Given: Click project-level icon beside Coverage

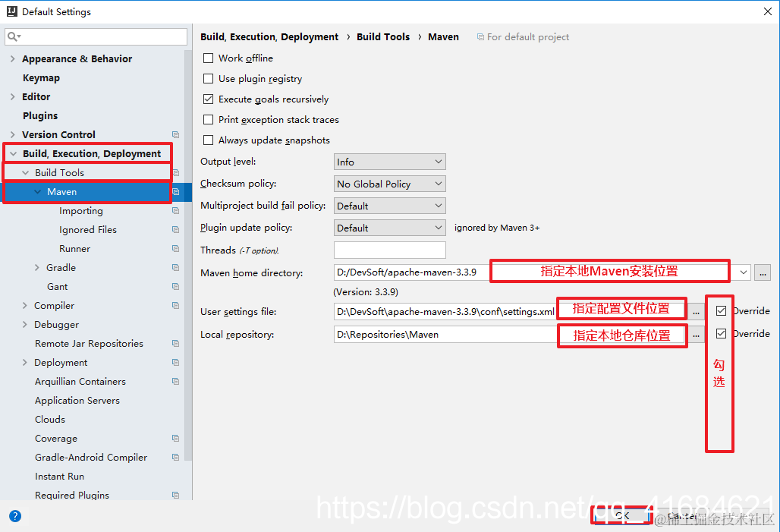Looking at the screenshot, I should [x=175, y=438].
